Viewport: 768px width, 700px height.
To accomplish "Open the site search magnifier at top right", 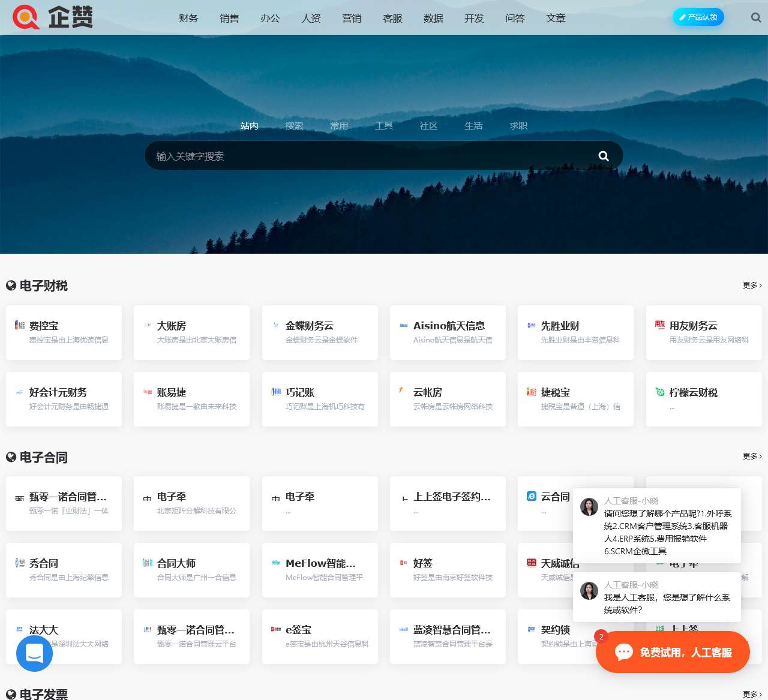I will pos(755,17).
